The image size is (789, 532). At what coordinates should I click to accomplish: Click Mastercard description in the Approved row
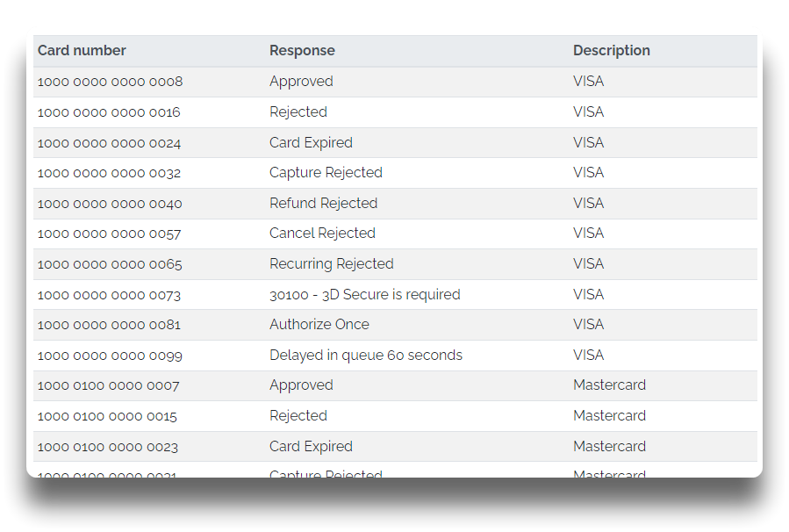click(x=609, y=385)
